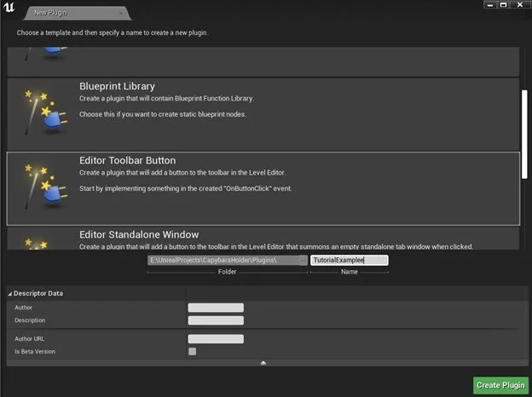Image resolution: width=532 pixels, height=397 pixels.
Task: Click the template list scrollbar thumb
Action: [524, 135]
